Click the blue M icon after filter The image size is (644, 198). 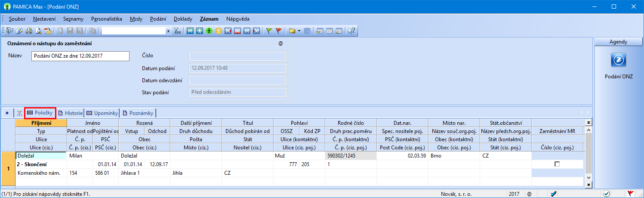(191, 31)
